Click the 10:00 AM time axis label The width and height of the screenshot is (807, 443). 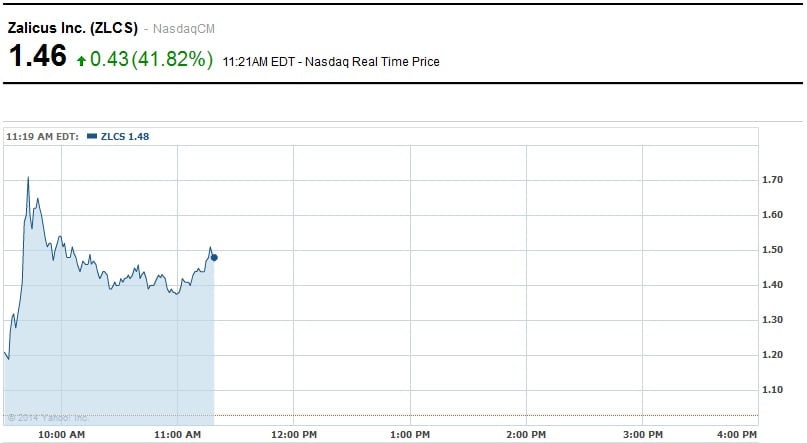61,435
